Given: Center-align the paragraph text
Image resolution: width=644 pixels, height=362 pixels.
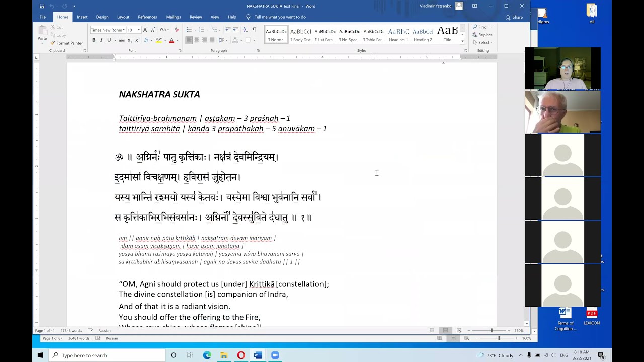Looking at the screenshot, I should [x=197, y=40].
